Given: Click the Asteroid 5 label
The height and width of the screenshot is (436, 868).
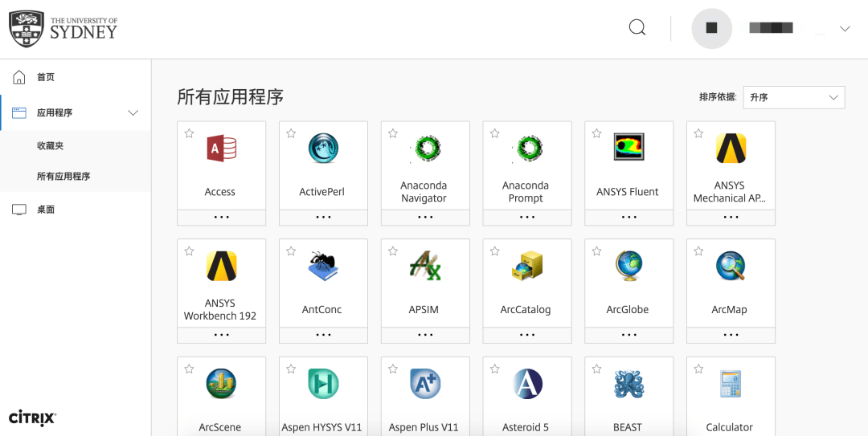Looking at the screenshot, I should (526, 428).
